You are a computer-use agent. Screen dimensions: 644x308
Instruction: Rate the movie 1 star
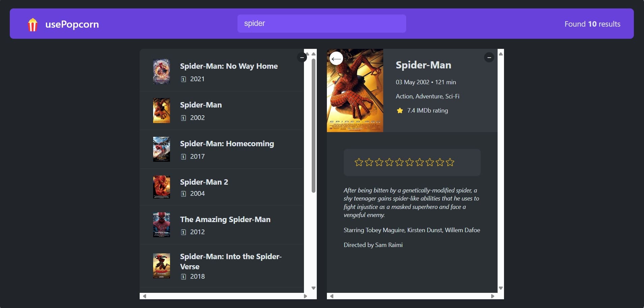click(359, 162)
